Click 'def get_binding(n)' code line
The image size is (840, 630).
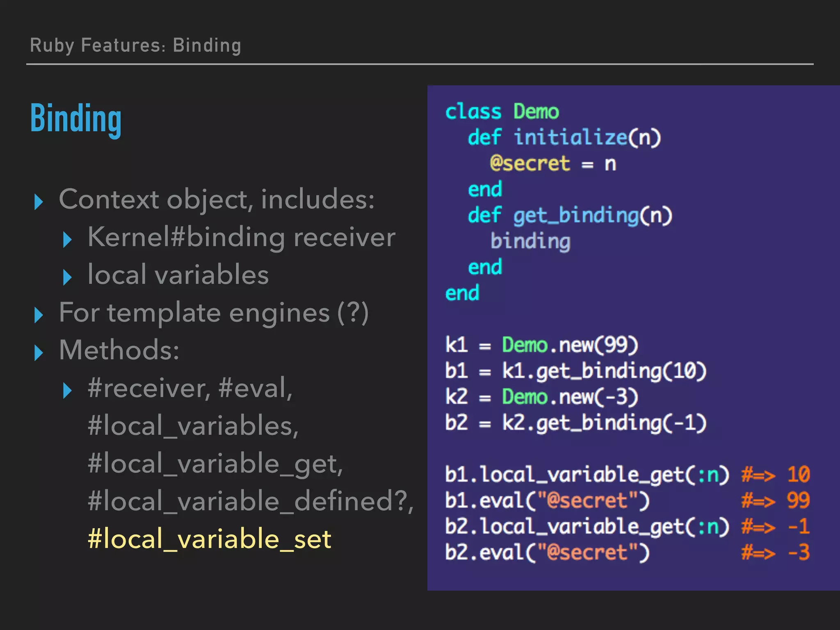[570, 215]
